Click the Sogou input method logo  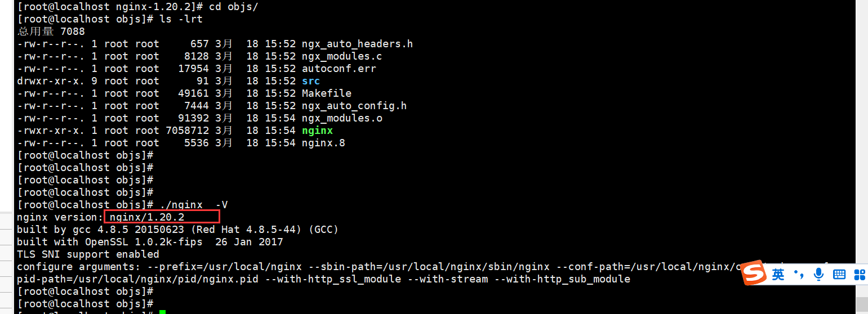tap(753, 273)
